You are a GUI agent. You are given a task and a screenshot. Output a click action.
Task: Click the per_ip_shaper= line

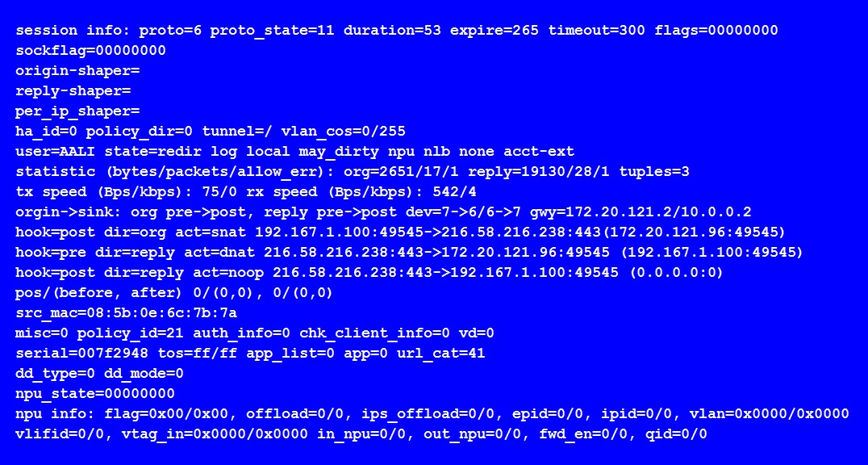click(x=77, y=111)
